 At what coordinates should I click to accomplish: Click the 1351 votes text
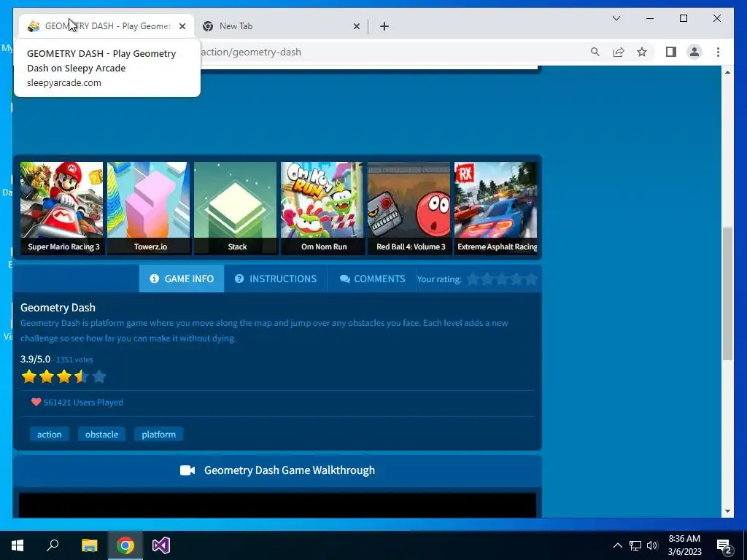[75, 359]
